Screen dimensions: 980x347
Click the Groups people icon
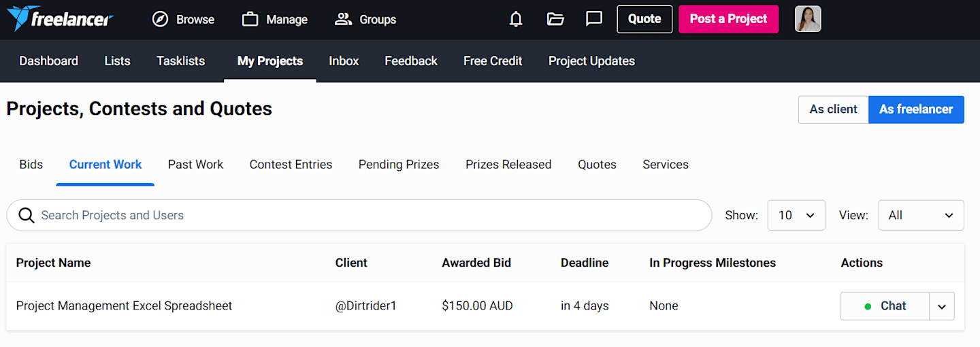coord(343,19)
